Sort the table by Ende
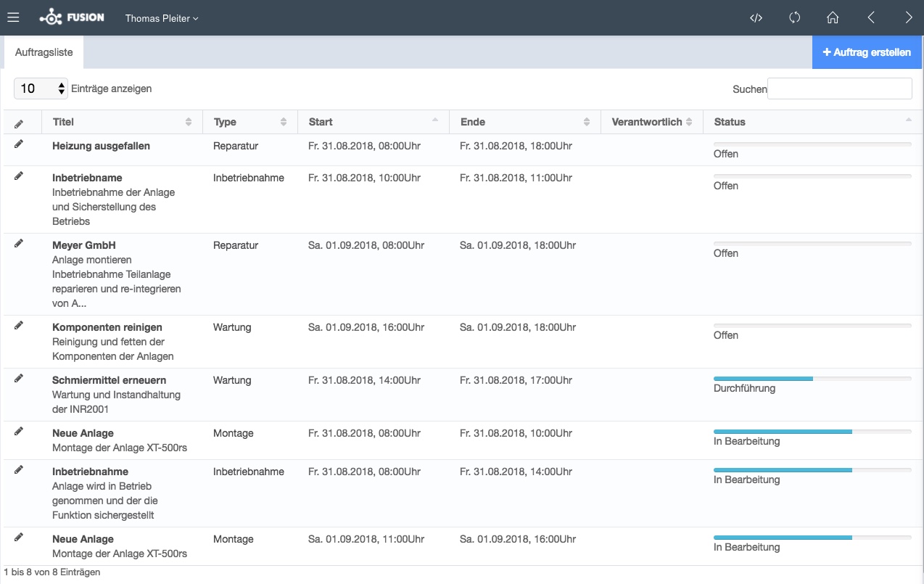The width and height of the screenshot is (924, 584). (526, 122)
